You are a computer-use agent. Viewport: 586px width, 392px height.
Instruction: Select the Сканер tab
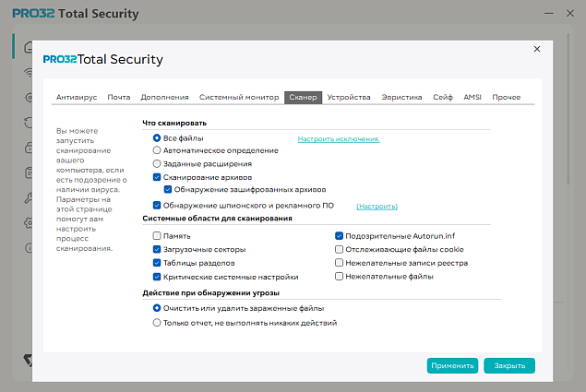[x=303, y=97]
